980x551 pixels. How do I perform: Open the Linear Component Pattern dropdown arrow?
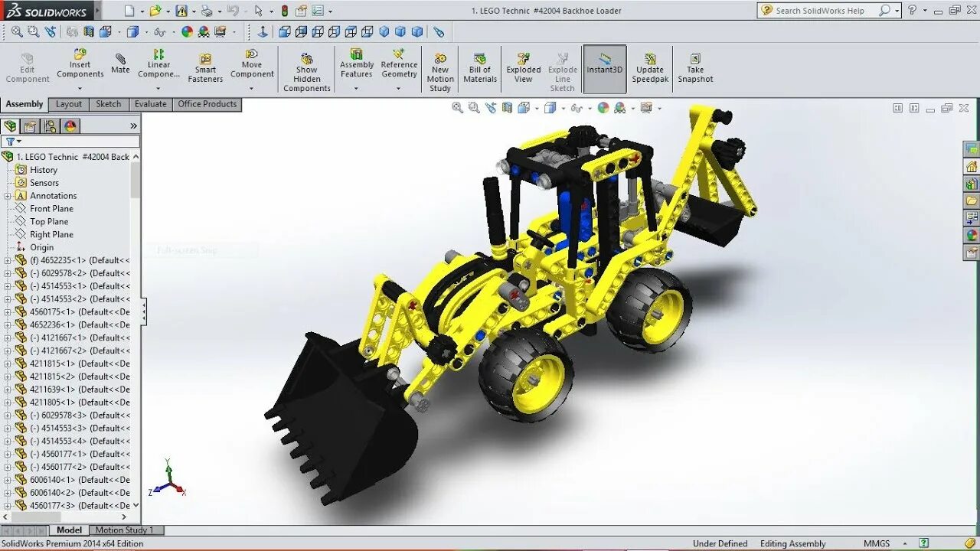pos(158,89)
